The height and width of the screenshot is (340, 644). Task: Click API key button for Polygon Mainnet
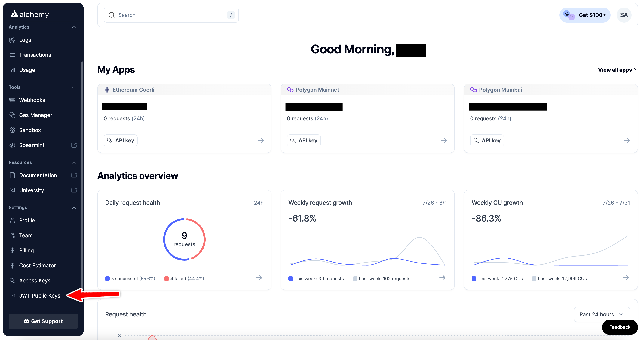coord(304,140)
